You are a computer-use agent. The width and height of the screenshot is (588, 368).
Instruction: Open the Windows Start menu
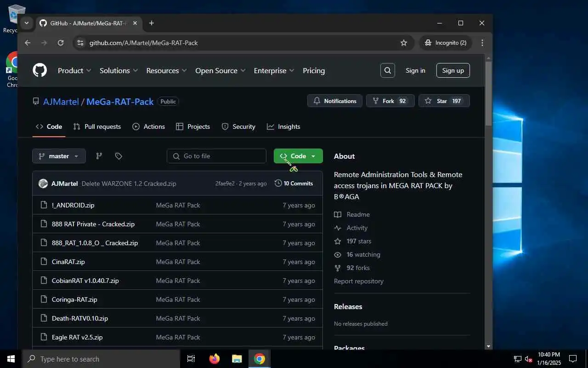coord(11,359)
